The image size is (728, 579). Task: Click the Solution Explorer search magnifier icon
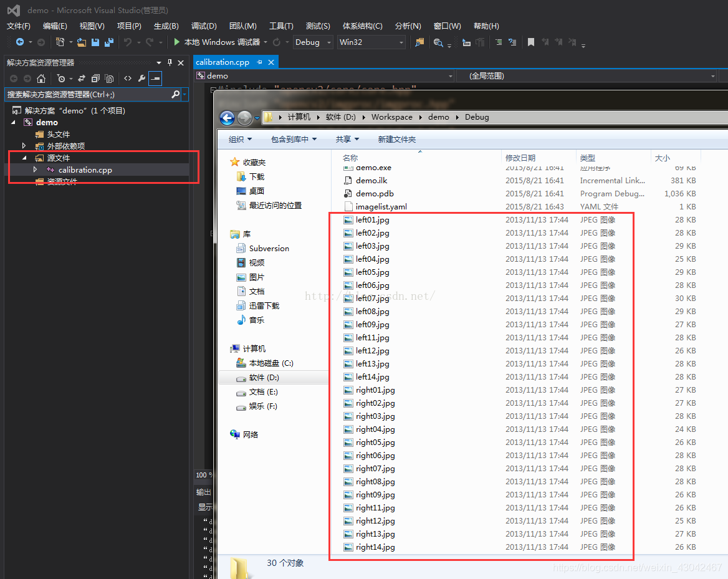(x=175, y=95)
